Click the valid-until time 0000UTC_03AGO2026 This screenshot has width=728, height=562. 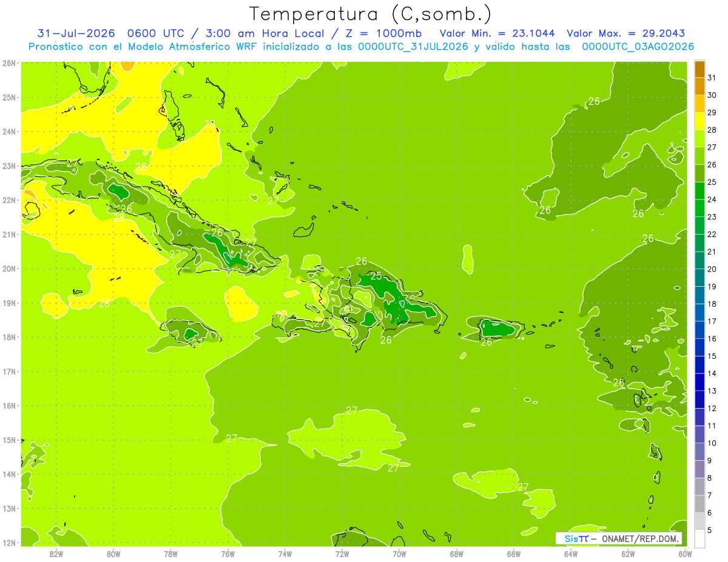638,47
